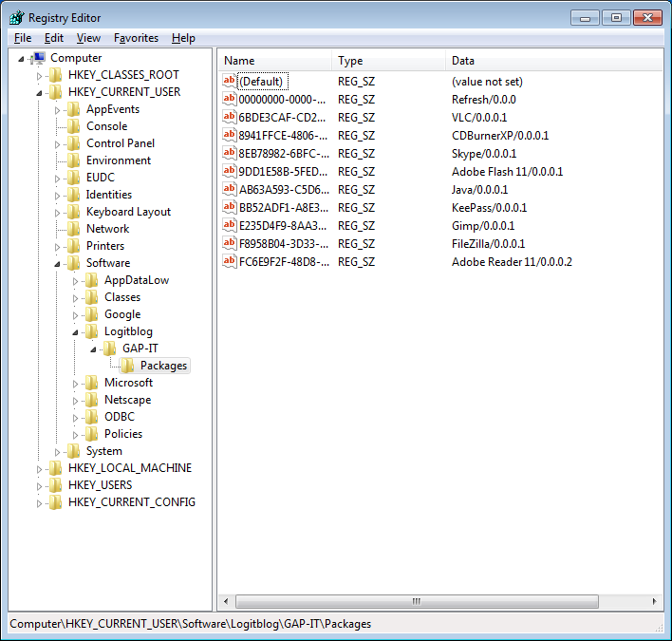Click the Google folder icon
Viewport: 672px width, 641px height.
pyautogui.click(x=91, y=314)
